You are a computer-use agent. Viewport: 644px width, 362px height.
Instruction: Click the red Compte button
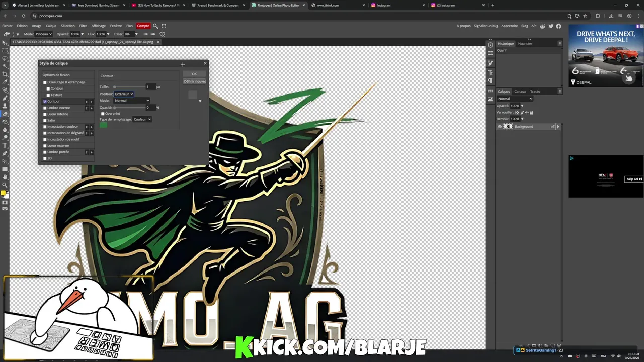[x=143, y=26]
